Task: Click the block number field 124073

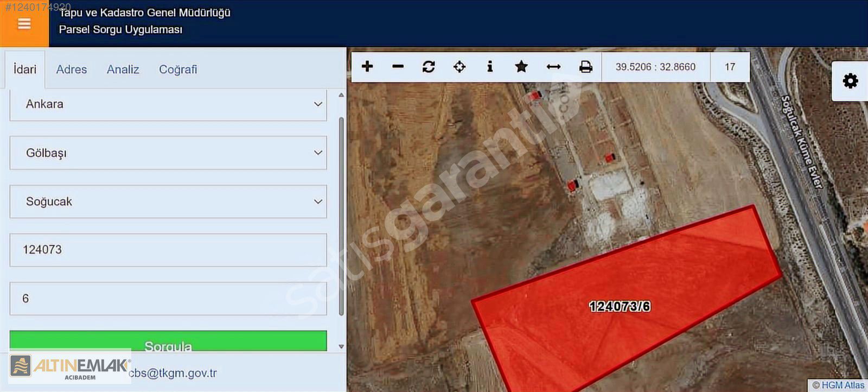Action: click(168, 250)
